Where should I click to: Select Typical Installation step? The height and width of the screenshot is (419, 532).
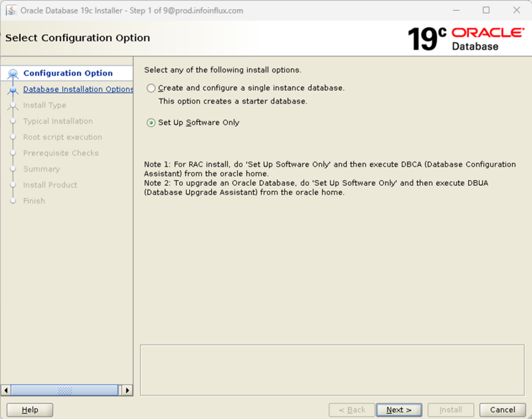tap(58, 121)
